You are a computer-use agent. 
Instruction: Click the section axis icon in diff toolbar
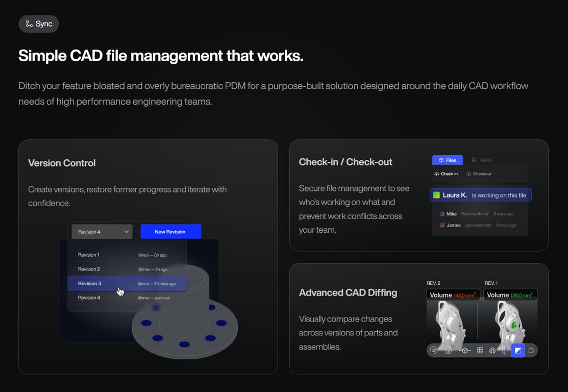click(x=464, y=350)
